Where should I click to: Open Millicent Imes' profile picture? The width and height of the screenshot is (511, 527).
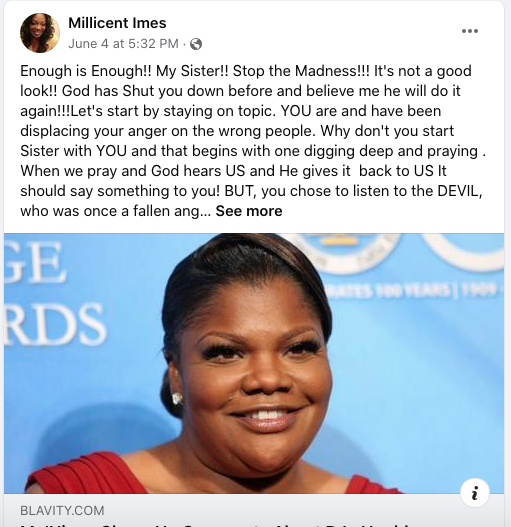coord(40,33)
